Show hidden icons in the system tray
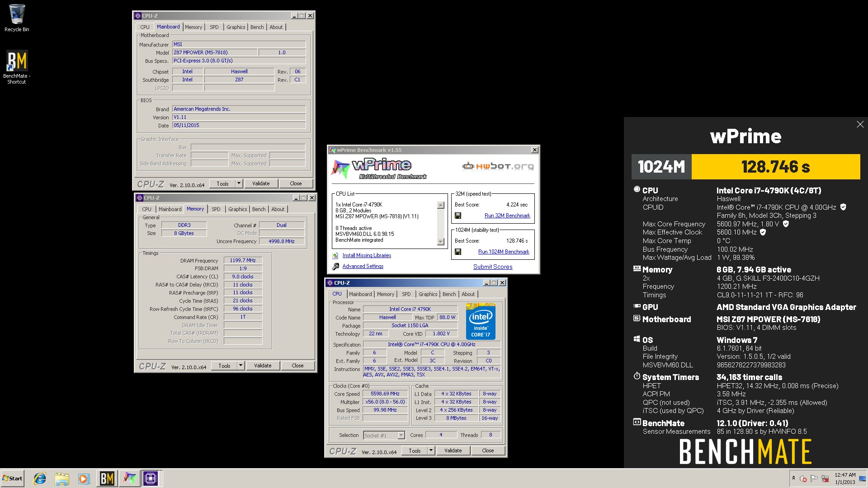The image size is (868, 488). click(793, 478)
